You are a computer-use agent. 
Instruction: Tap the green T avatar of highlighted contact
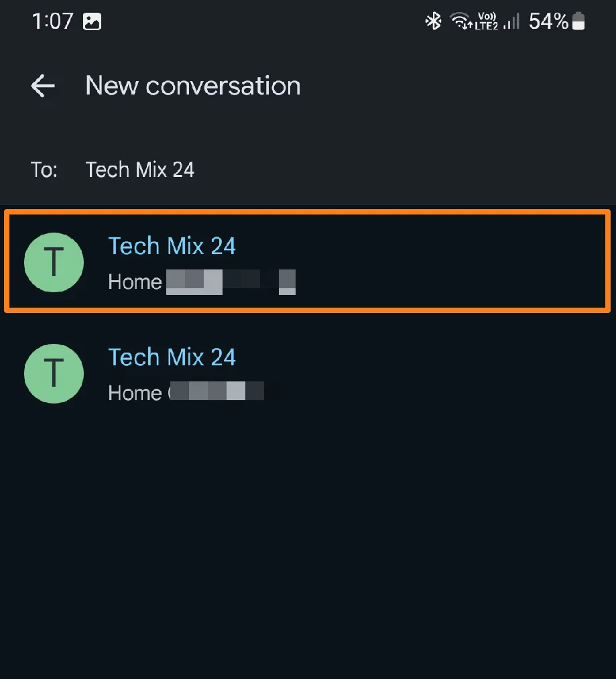54,263
